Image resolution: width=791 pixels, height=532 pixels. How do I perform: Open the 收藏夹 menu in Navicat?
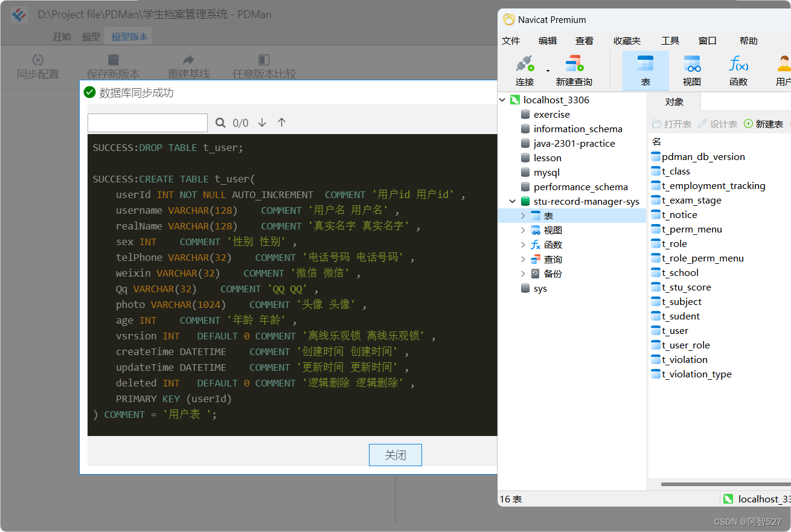tap(627, 40)
